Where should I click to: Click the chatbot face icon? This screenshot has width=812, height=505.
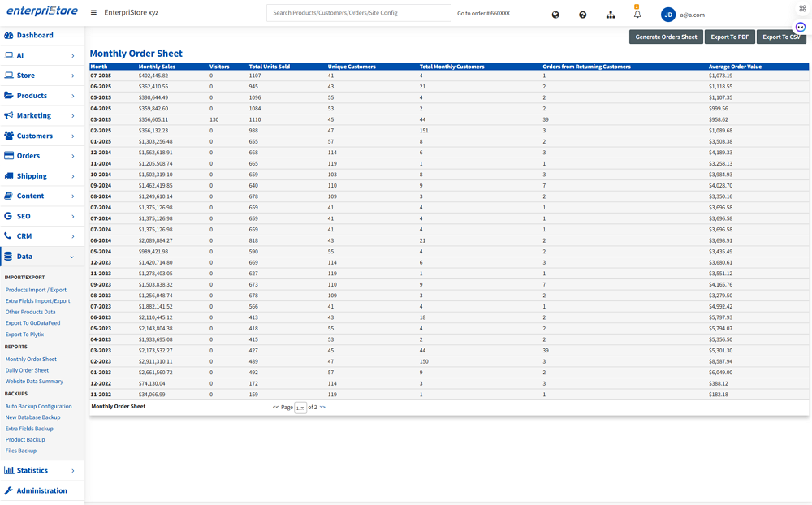click(800, 27)
